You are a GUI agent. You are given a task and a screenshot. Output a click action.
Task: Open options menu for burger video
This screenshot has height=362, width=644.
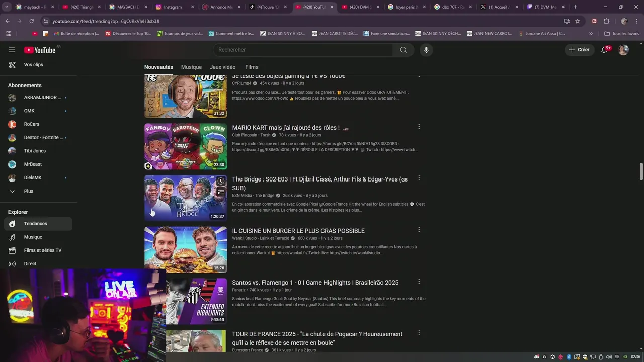coord(419,230)
